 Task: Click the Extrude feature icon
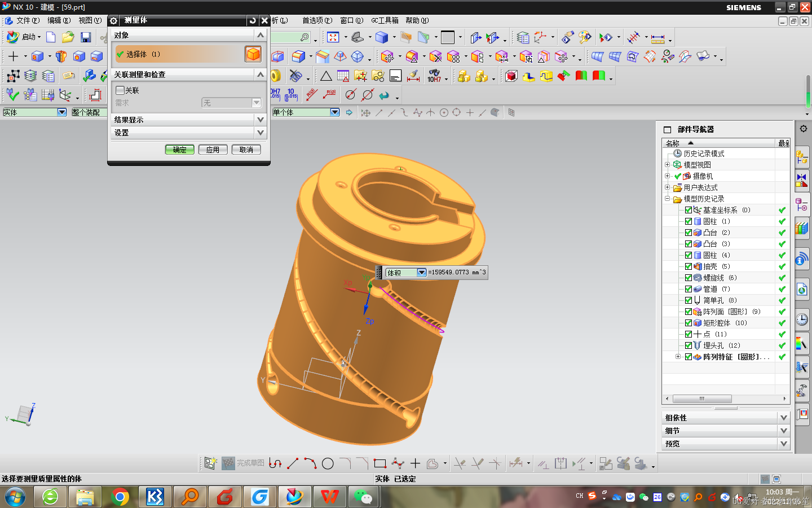(37, 56)
